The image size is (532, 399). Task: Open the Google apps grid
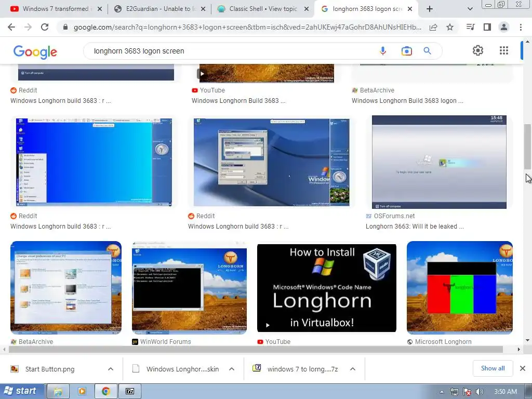pyautogui.click(x=504, y=50)
